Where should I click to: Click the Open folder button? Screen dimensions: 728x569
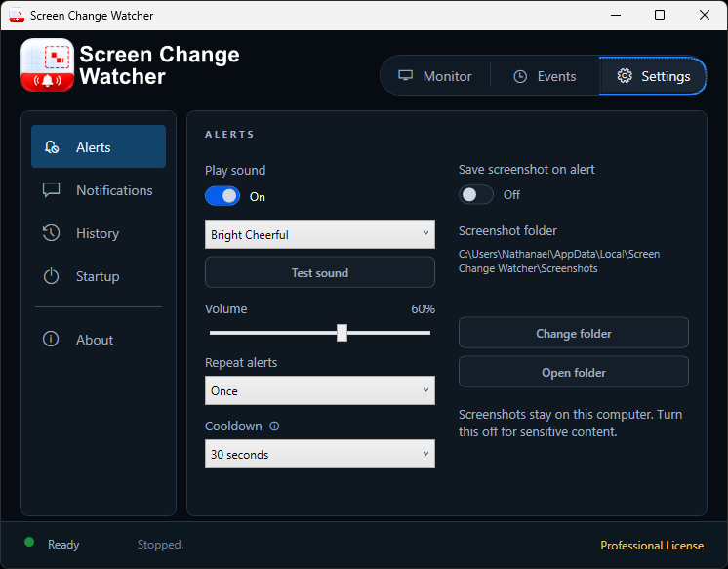[x=574, y=372]
